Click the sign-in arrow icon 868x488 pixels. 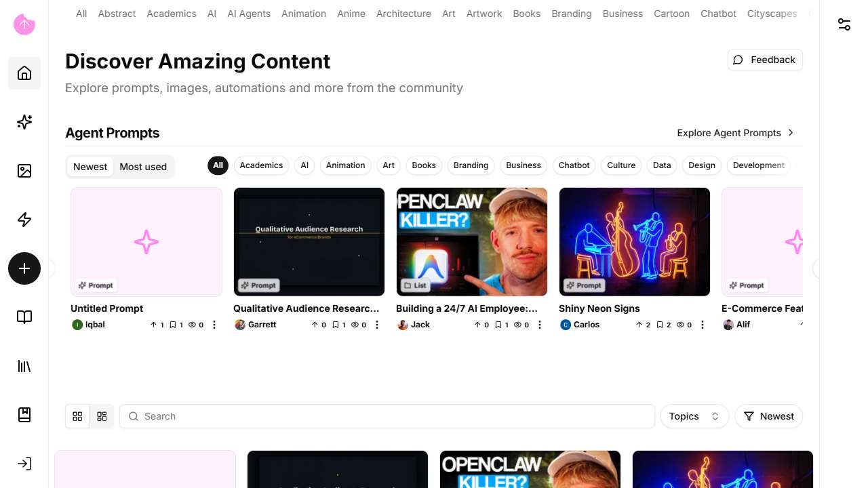point(24,464)
